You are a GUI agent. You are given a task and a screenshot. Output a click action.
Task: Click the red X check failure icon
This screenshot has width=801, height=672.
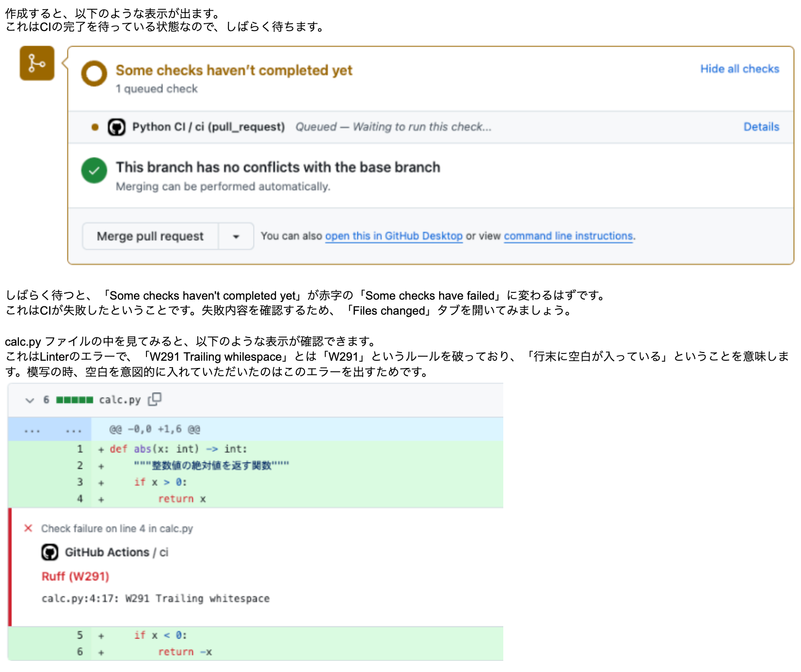[28, 528]
